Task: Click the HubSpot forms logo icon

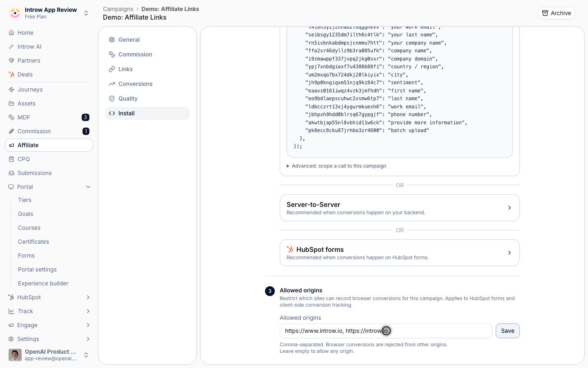Action: 290,249
